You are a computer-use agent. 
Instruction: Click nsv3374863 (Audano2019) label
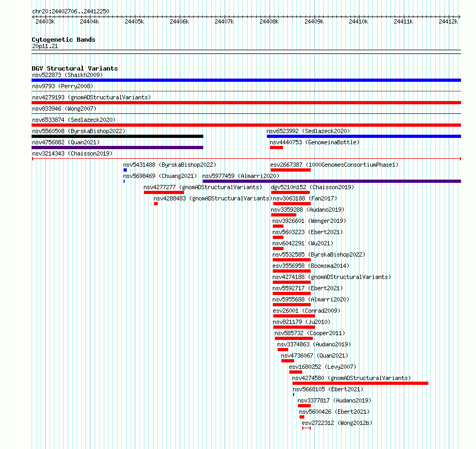coord(314,344)
